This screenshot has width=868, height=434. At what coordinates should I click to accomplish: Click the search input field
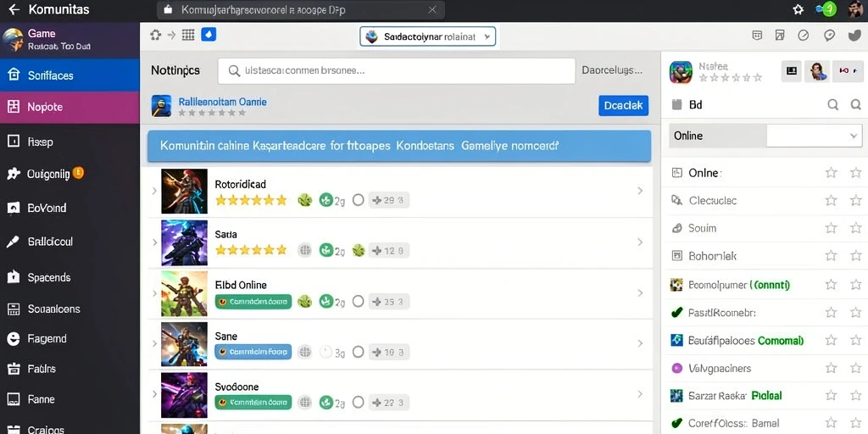coord(397,71)
